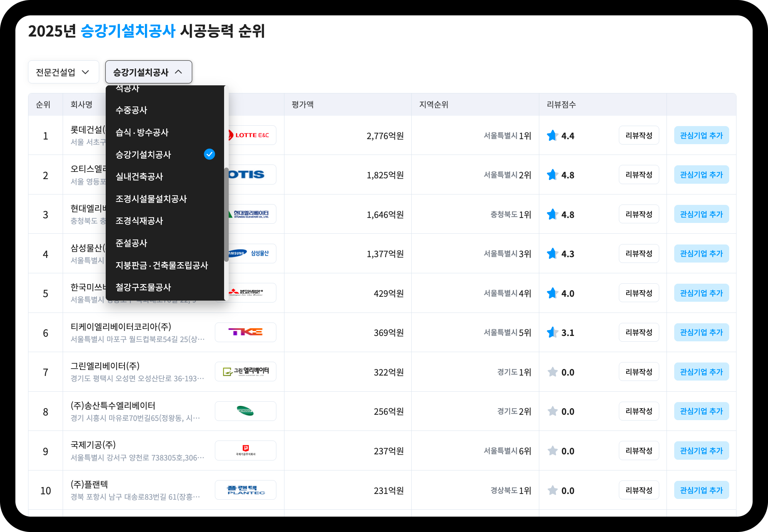Click gray star in 송산특수엘리베이터 row
The image size is (768, 532).
click(x=552, y=411)
